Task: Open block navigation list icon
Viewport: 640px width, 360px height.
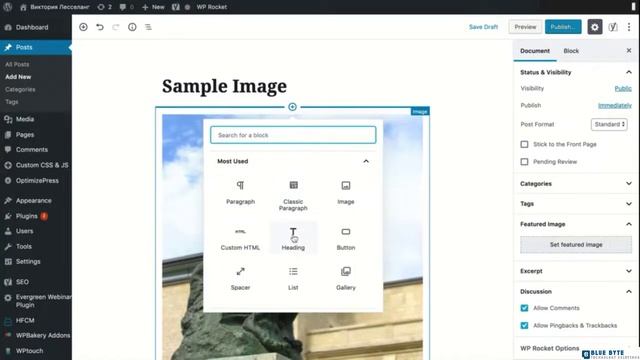Action: pos(148,27)
